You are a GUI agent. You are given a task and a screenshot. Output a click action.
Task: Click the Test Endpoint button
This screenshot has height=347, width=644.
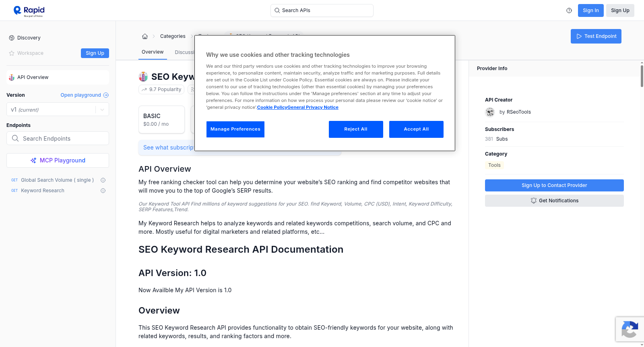[x=596, y=36]
